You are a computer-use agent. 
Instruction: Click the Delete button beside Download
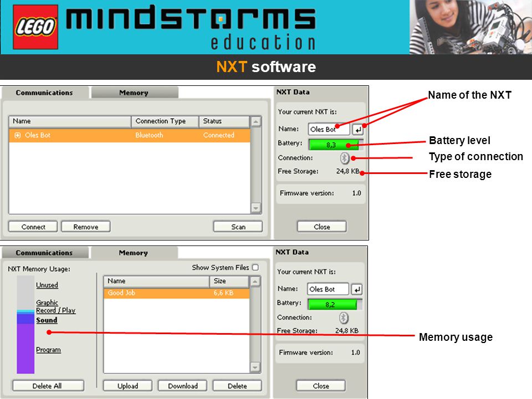pyautogui.click(x=237, y=386)
